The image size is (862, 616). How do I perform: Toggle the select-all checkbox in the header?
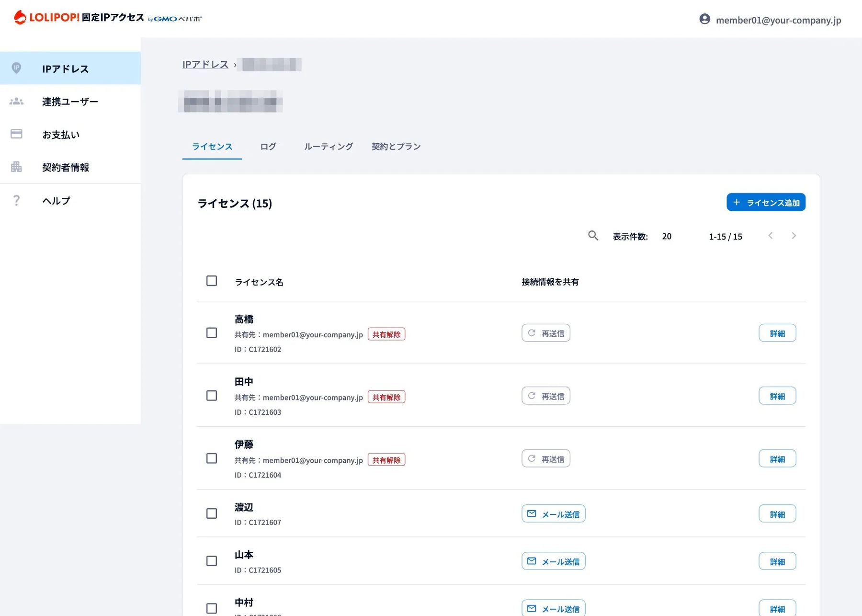pos(212,281)
